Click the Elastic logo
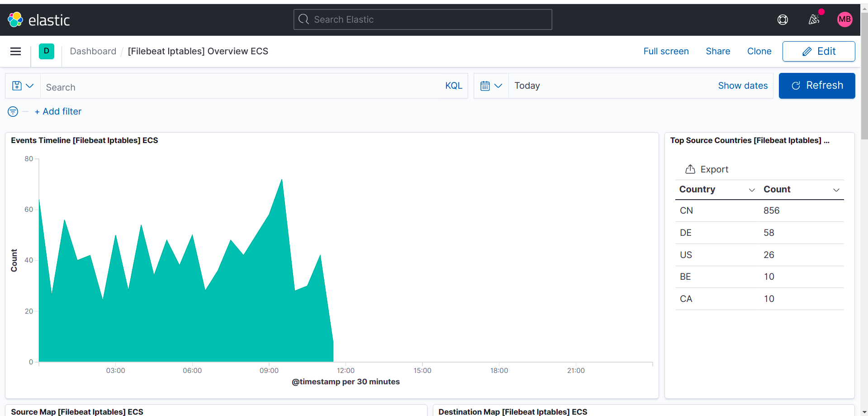Viewport: 868px width, 416px height. tap(39, 20)
